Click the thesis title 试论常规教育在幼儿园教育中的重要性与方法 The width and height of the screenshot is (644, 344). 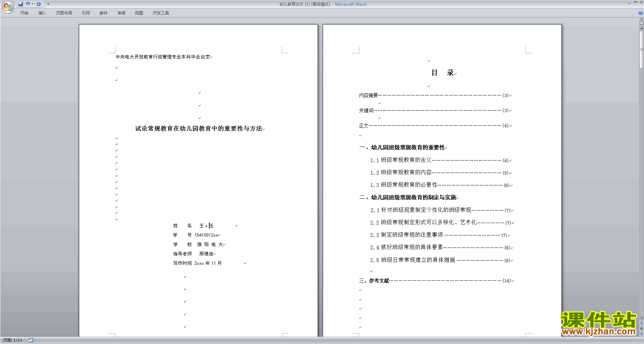(x=199, y=129)
